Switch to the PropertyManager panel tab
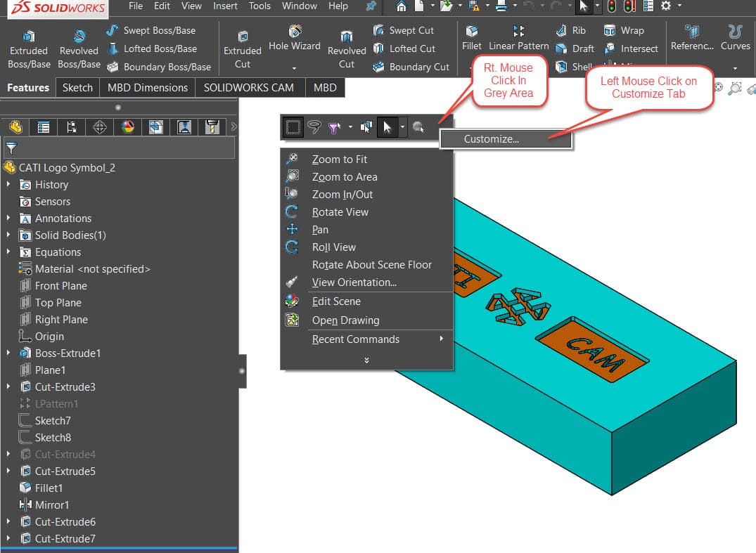756x553 pixels. [x=44, y=127]
